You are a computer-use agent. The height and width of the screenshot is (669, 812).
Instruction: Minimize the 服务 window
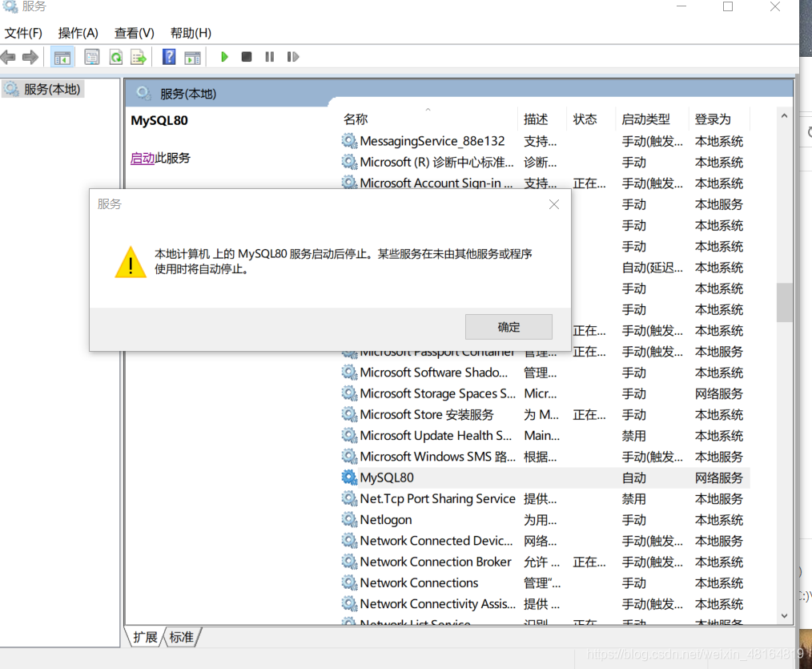(681, 6)
